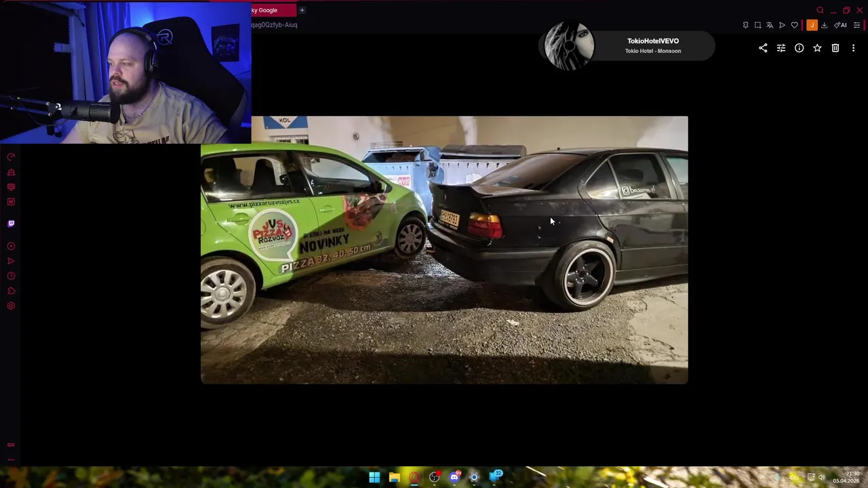Open OBS Studio taskbar icon
868x488 pixels.
point(435,477)
